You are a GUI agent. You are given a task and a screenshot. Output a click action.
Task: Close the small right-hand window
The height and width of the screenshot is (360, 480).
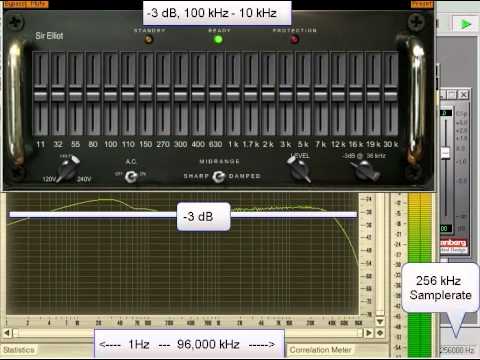click(x=463, y=95)
